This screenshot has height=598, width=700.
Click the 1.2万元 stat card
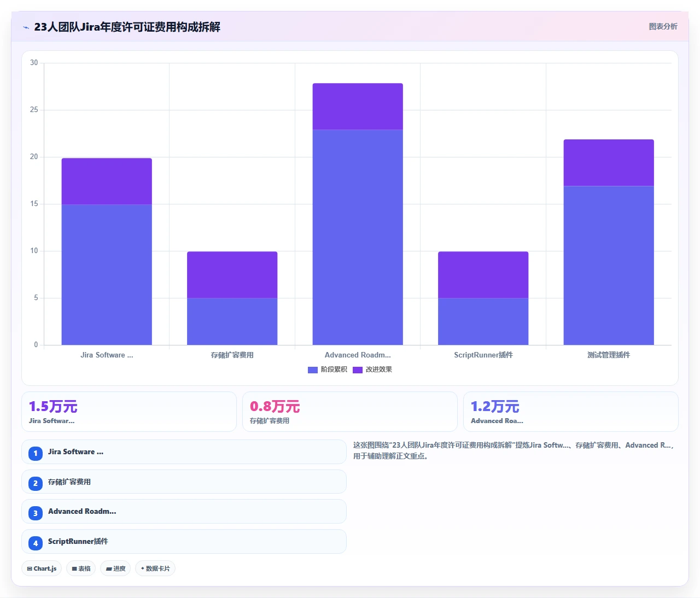click(571, 412)
